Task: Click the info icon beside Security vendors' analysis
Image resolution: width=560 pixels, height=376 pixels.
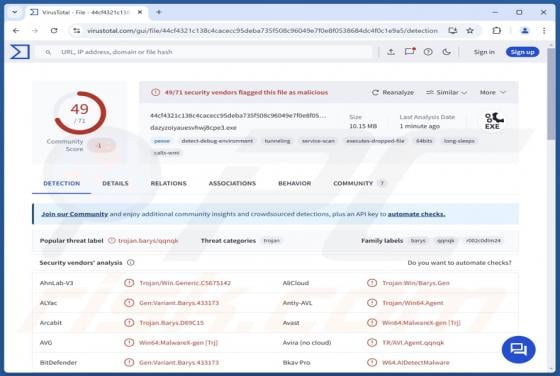Action: click(x=131, y=262)
